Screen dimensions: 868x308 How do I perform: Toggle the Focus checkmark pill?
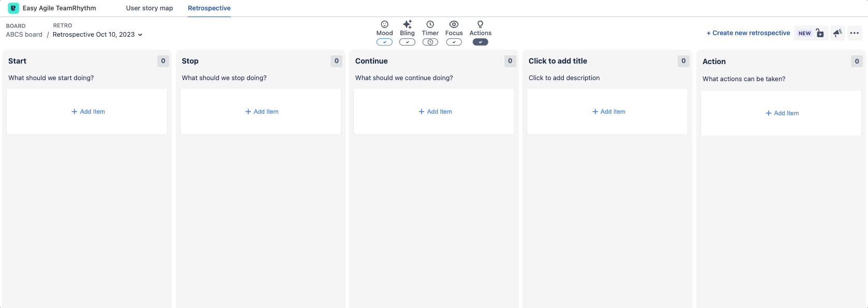click(454, 42)
